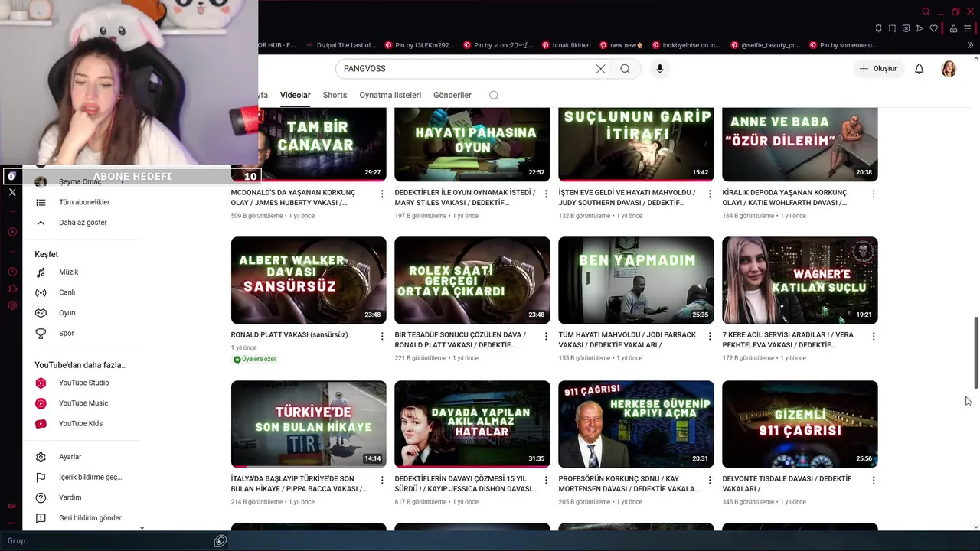Click the YouTube search magnifier button

(626, 69)
